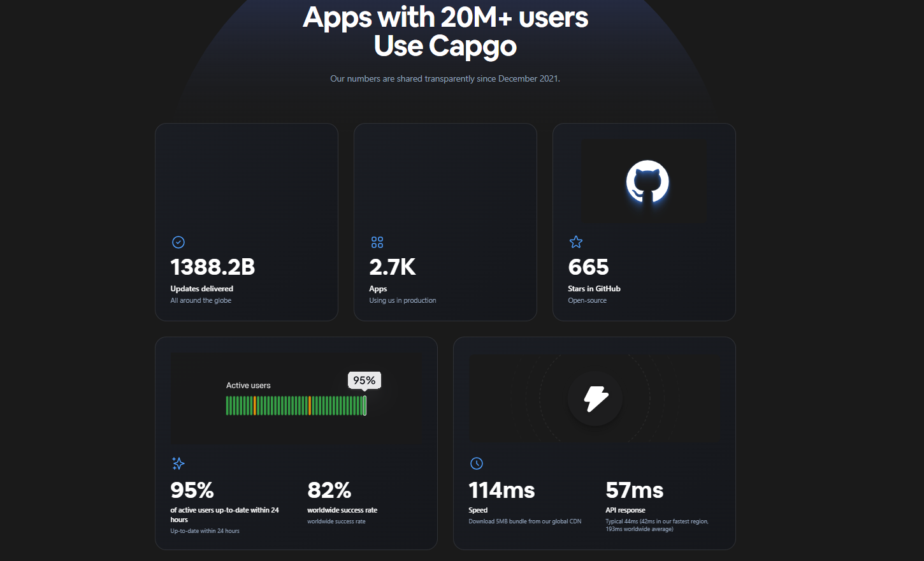Expand the Updates delivered card
Viewport: 924px width, 561px height.
click(x=247, y=222)
